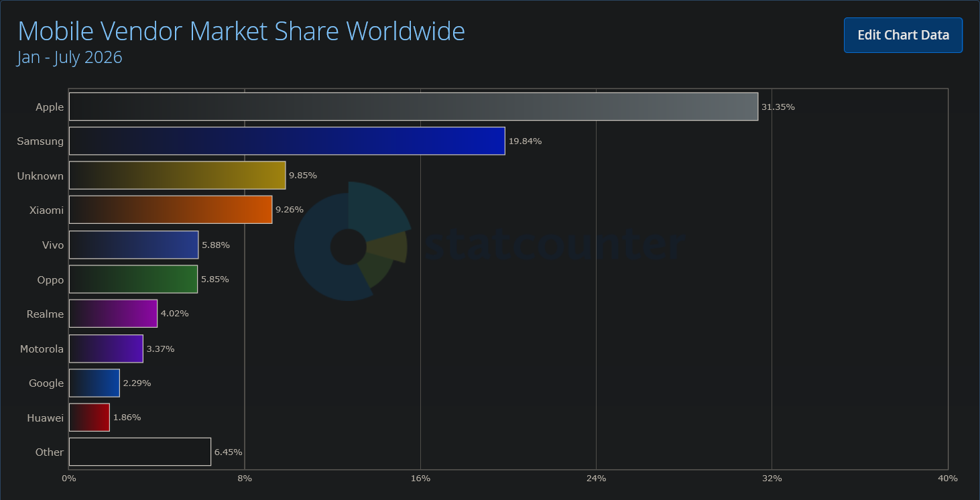Select the 9.85% value label
Screen dimensions: 980x500
(x=303, y=176)
